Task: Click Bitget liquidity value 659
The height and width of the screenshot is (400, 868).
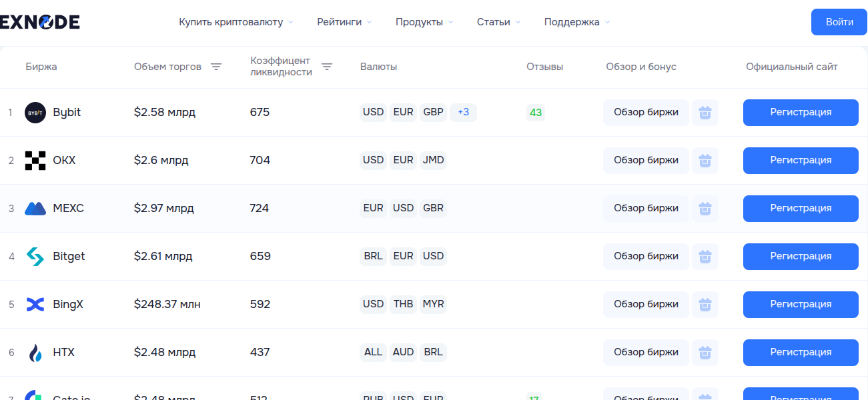Action: click(x=260, y=257)
